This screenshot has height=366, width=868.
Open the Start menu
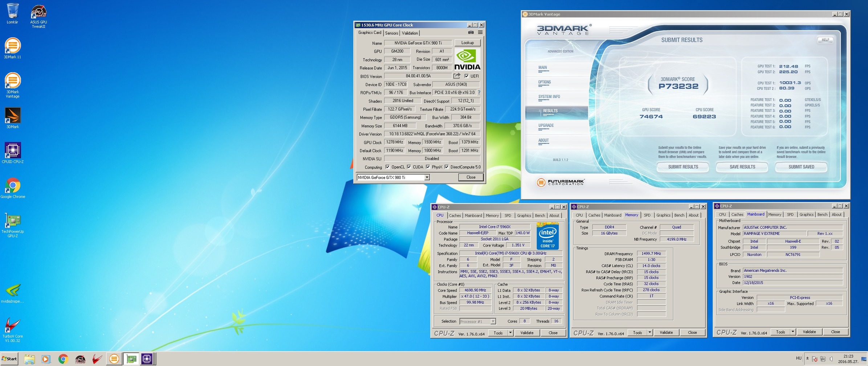click(x=9, y=359)
